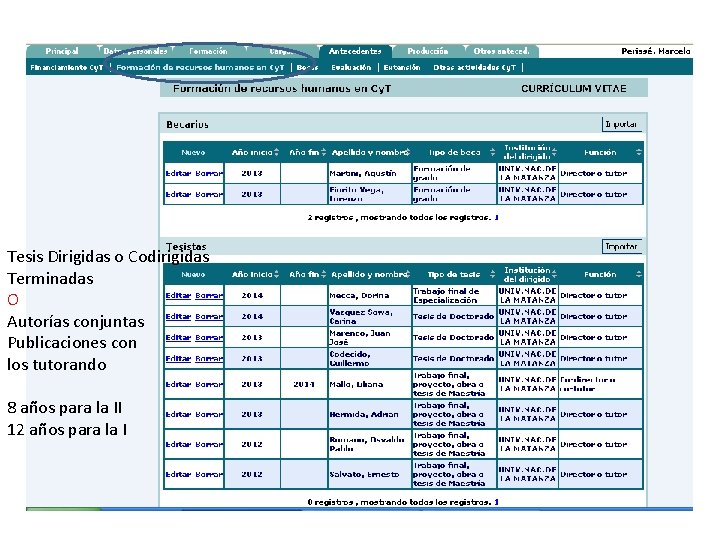
Task: Edit the Mallo, Liliana row
Action: [178, 384]
